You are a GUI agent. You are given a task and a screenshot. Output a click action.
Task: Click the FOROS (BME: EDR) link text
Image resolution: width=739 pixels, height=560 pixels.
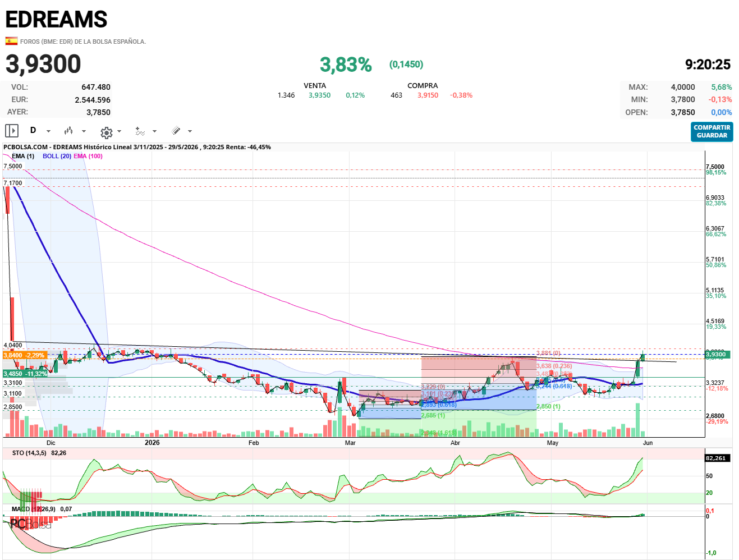[83, 42]
